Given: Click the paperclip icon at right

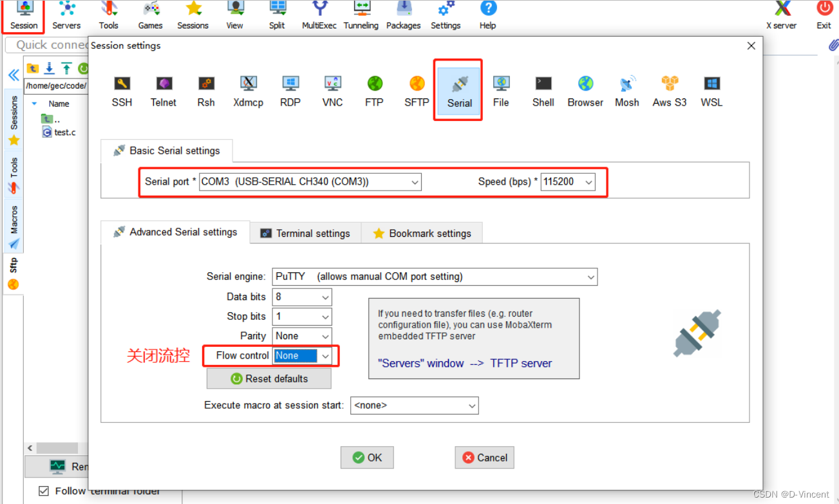Looking at the screenshot, I should [833, 45].
